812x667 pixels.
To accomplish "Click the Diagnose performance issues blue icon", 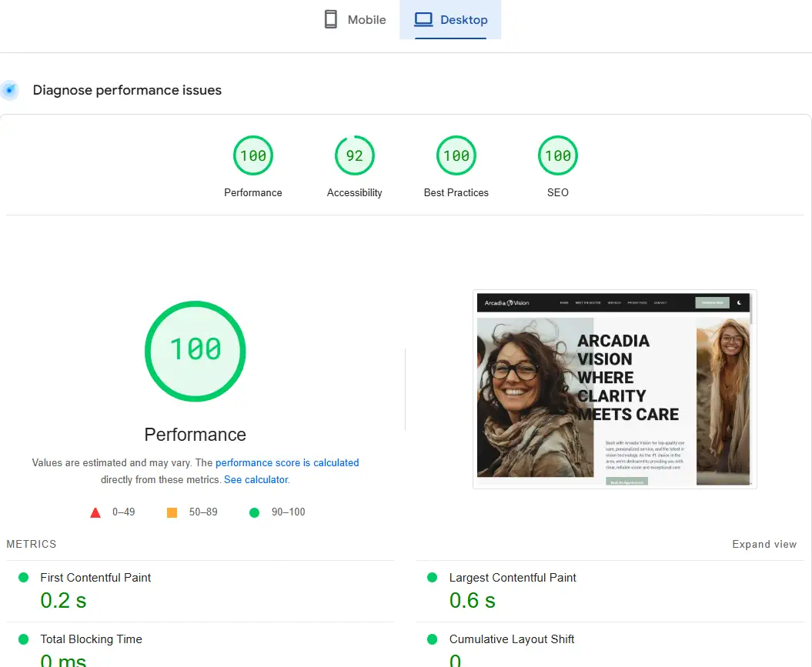I will pos(10,90).
